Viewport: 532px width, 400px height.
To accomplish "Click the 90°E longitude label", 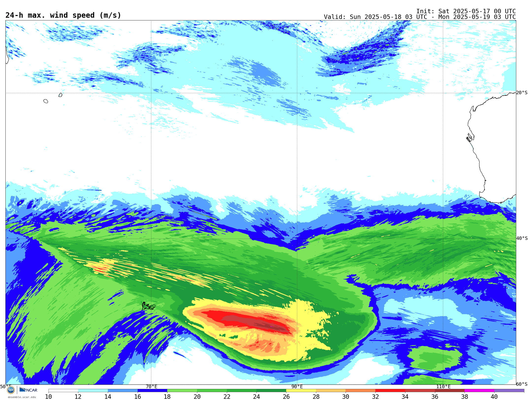I will tap(297, 386).
